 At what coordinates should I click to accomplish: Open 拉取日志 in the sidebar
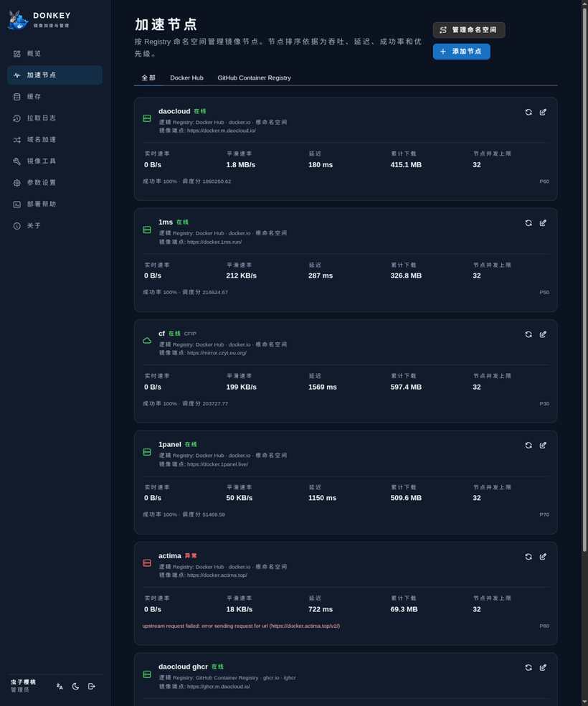54,118
